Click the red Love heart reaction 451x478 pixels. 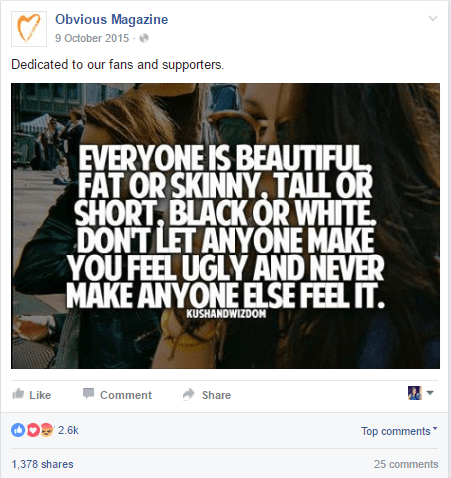(x=33, y=430)
